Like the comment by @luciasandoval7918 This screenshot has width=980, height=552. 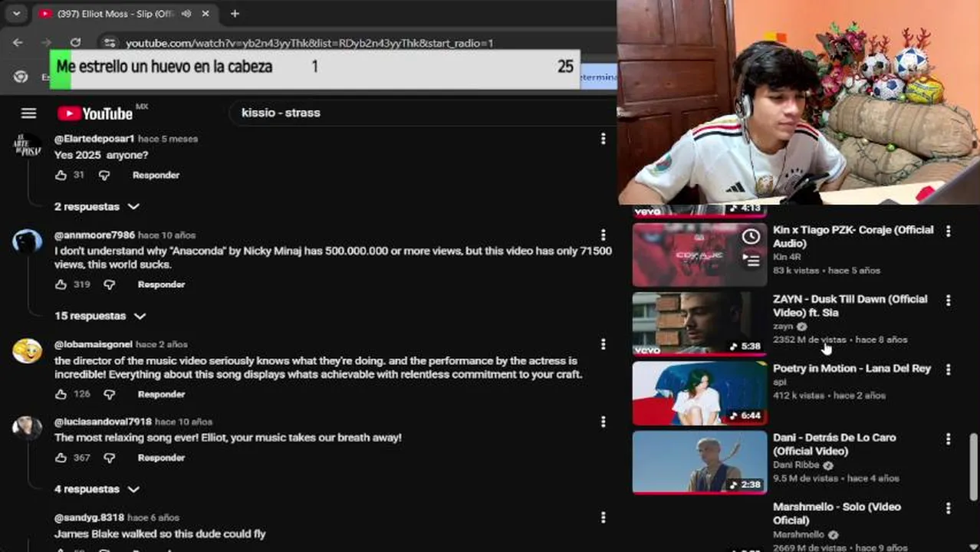pyautogui.click(x=61, y=458)
